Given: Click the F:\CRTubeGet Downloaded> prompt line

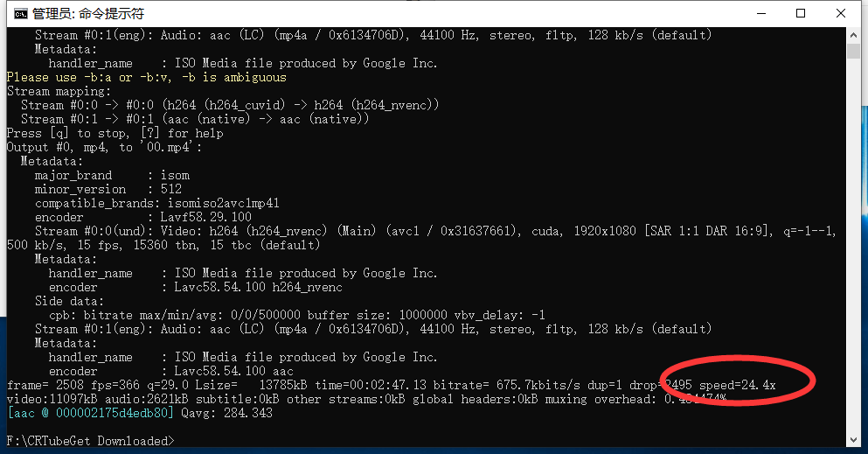Looking at the screenshot, I should [90, 441].
